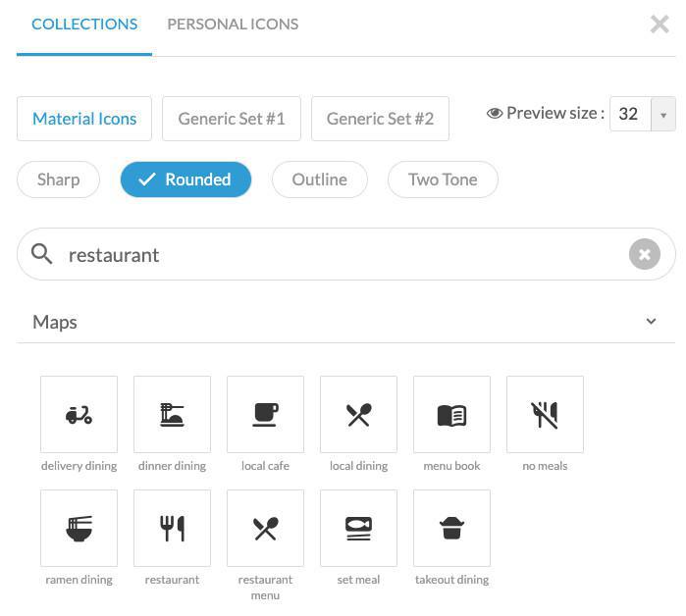Choose the menu book icon

coord(451,414)
